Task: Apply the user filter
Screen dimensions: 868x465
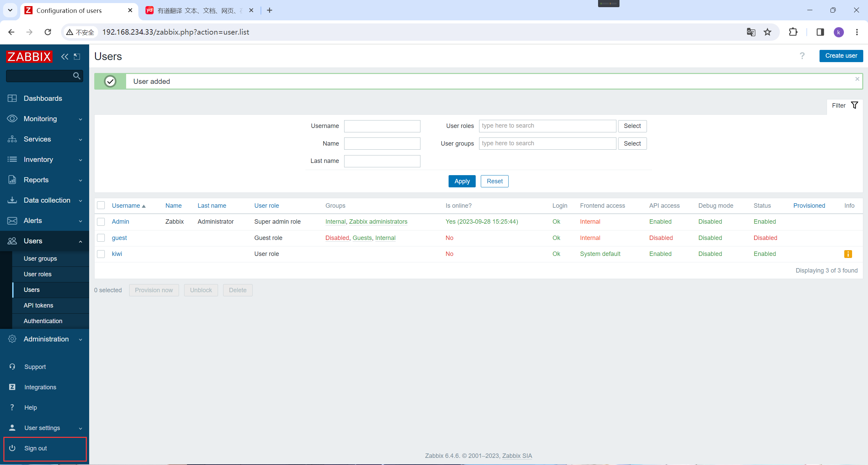Action: tap(462, 181)
